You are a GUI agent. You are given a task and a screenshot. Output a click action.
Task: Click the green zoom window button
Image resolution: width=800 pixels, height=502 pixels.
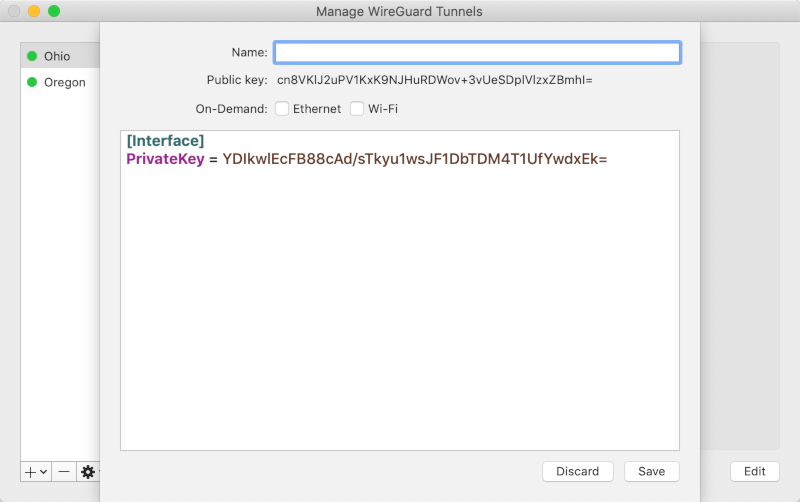[54, 11]
